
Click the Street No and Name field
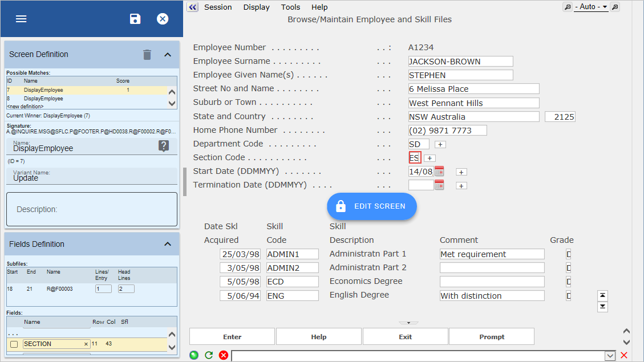point(473,89)
